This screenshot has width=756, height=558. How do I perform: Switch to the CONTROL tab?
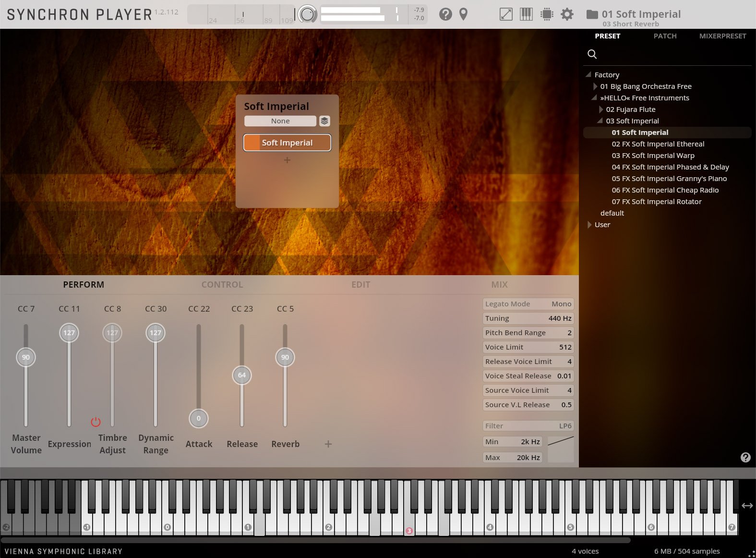[x=222, y=285]
